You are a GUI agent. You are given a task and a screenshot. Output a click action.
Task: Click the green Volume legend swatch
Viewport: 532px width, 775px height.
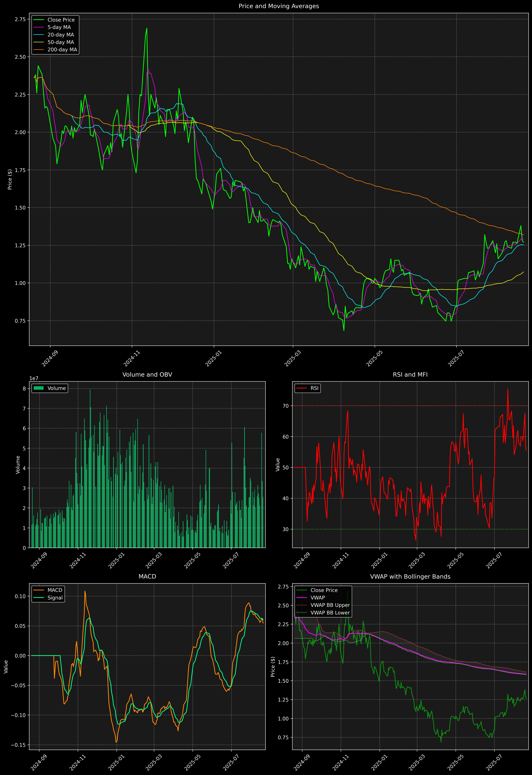[39, 388]
